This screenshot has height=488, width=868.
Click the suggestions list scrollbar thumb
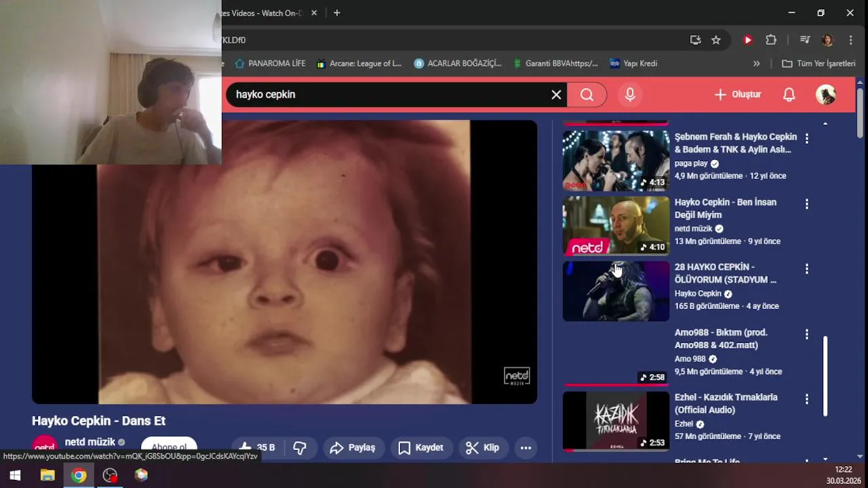pos(825,376)
